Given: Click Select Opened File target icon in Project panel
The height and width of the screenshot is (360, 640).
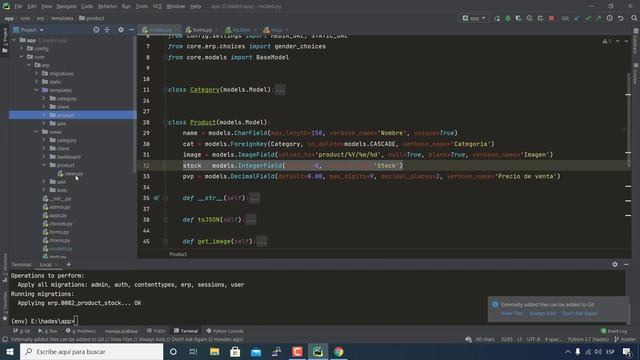Looking at the screenshot, I should pos(96,30).
